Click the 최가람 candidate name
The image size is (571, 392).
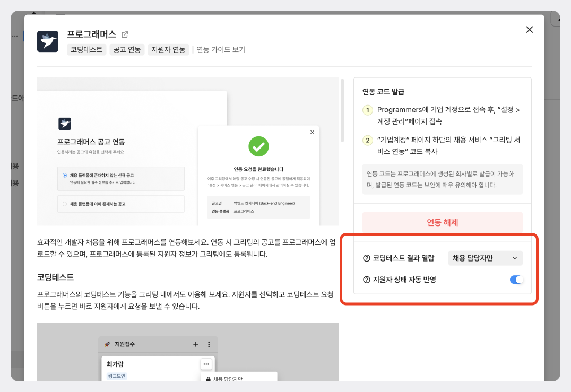[115, 364]
